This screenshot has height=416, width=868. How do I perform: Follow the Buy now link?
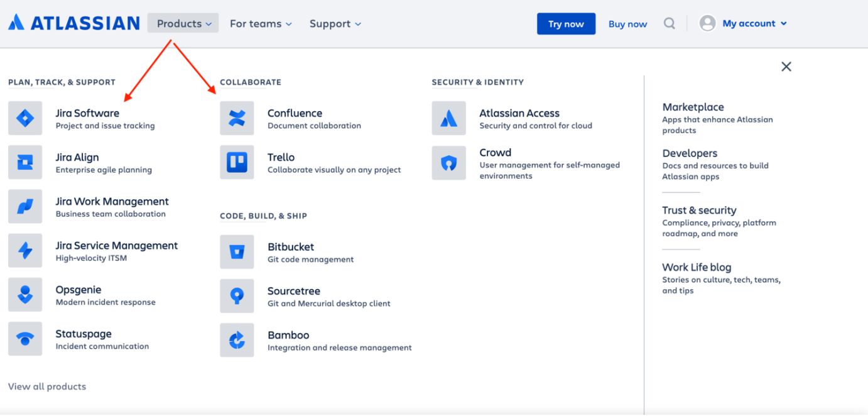point(627,24)
